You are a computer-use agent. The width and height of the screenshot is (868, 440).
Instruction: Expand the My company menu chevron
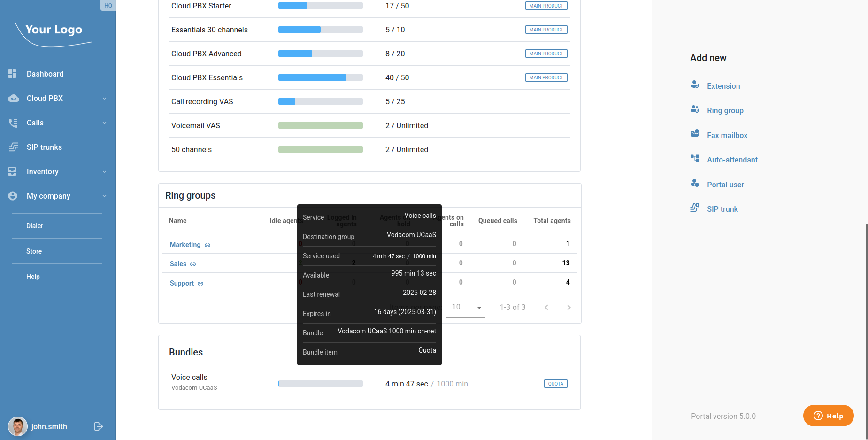pos(104,196)
